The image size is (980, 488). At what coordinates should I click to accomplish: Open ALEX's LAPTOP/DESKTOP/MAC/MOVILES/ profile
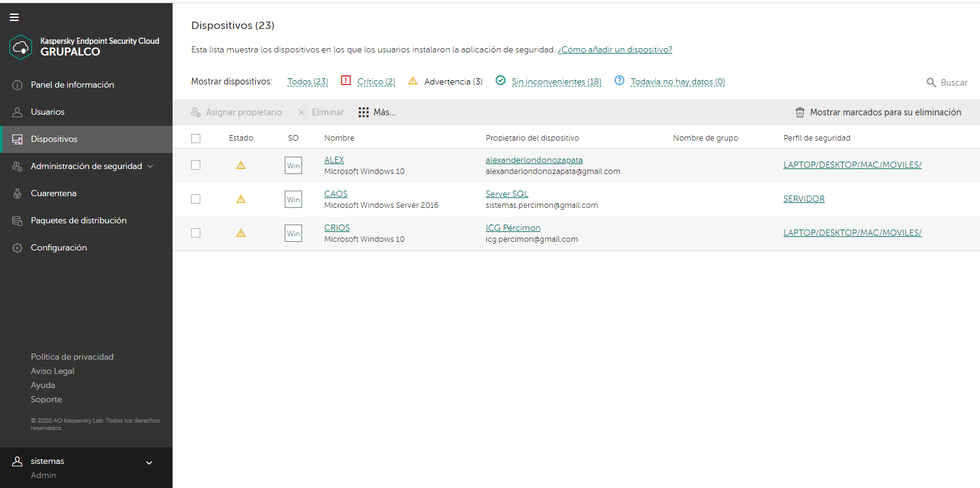852,165
